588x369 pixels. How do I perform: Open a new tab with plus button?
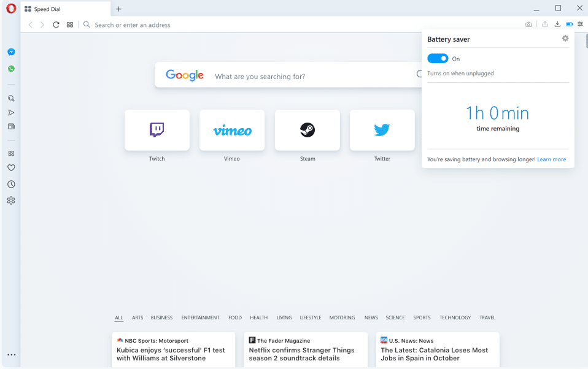click(x=118, y=9)
